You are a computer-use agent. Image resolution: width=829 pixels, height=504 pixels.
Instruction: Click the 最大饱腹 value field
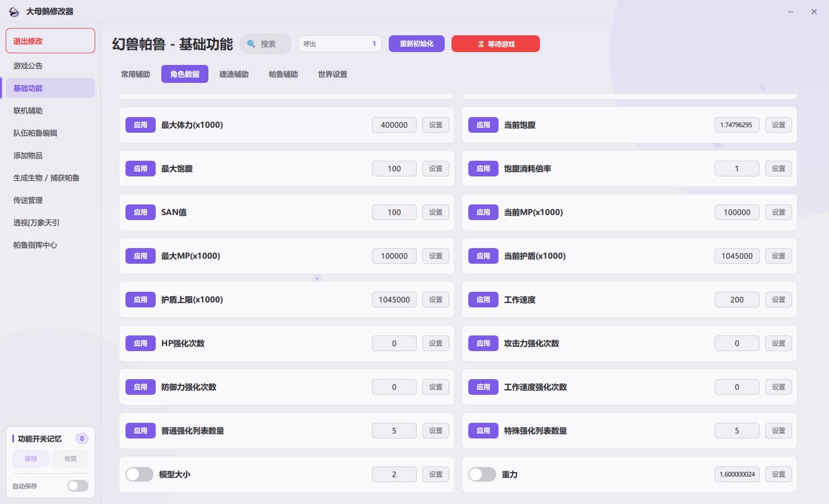tap(394, 169)
